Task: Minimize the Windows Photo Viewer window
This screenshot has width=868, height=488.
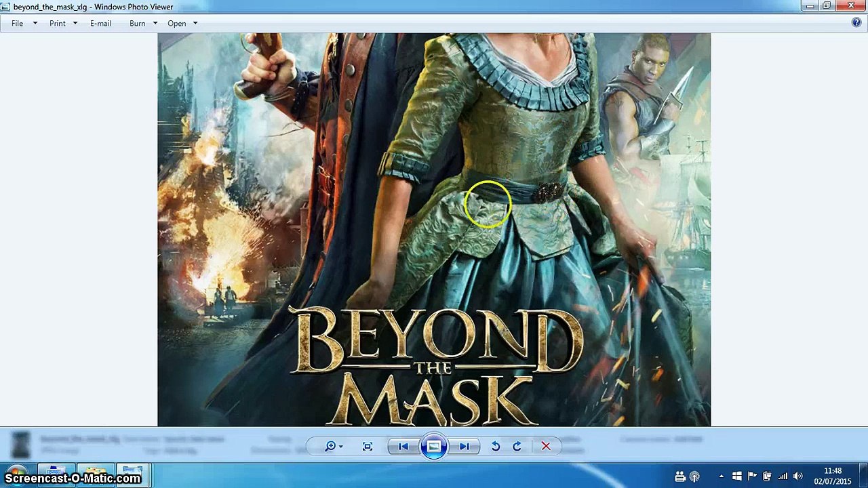Action: click(x=810, y=6)
